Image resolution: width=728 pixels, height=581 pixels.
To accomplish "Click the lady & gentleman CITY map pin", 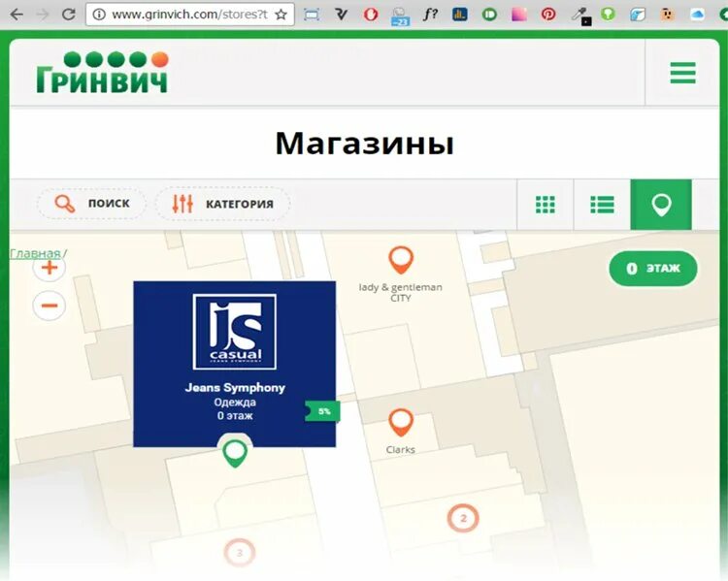I will tap(401, 260).
